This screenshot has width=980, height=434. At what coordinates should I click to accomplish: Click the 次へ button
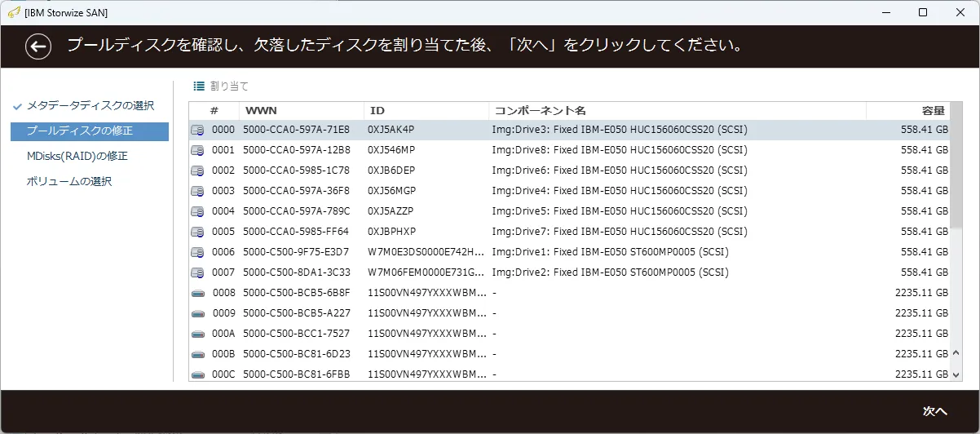934,411
